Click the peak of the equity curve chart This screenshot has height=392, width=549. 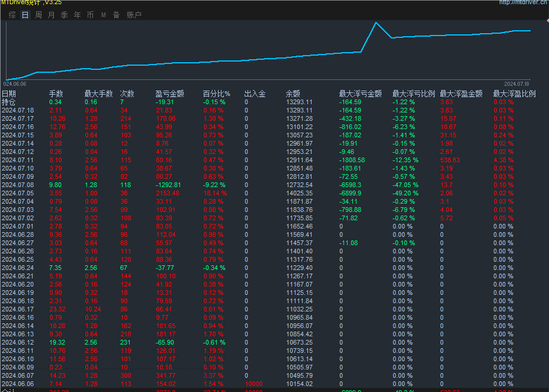point(375,23)
